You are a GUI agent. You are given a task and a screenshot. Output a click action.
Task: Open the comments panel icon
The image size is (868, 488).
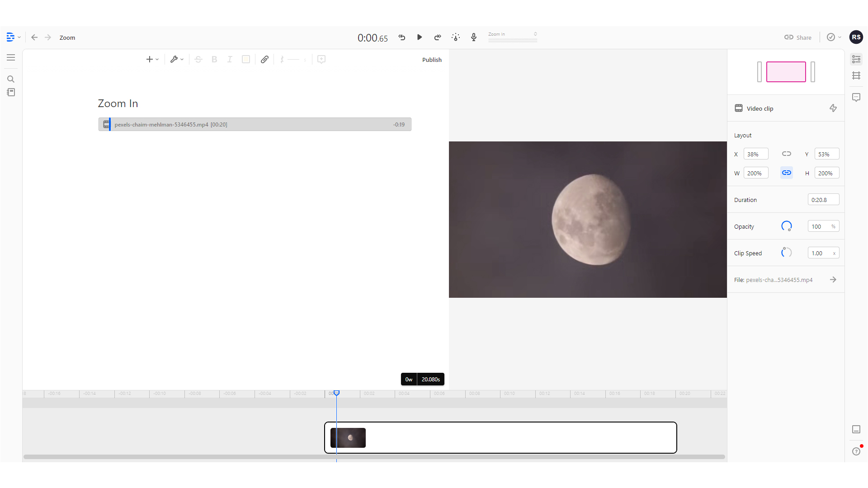[857, 97]
